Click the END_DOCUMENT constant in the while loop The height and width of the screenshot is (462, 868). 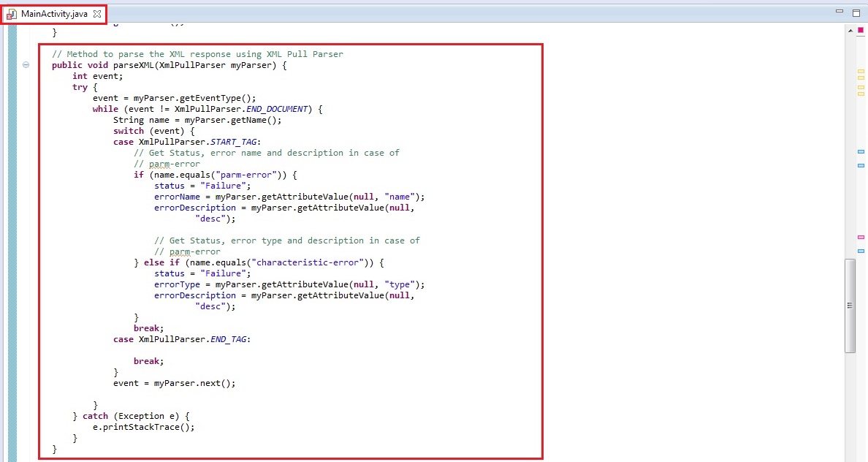(275, 109)
